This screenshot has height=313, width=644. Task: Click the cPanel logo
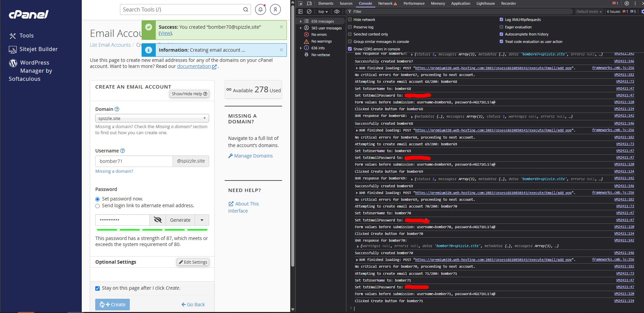tap(29, 14)
